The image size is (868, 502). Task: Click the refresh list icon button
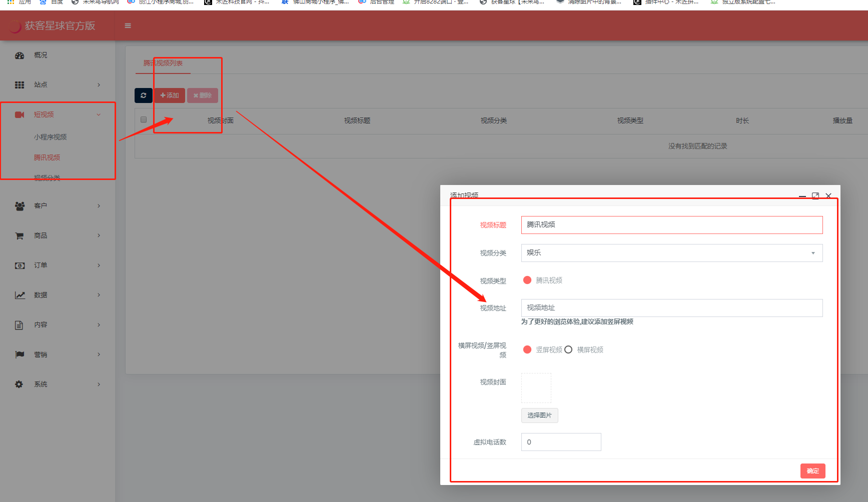pos(144,95)
